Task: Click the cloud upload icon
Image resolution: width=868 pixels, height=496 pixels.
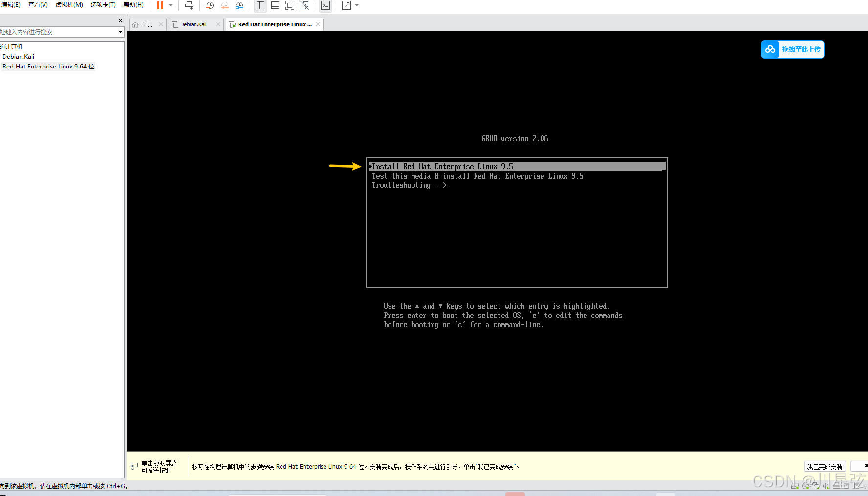Action: [x=770, y=49]
